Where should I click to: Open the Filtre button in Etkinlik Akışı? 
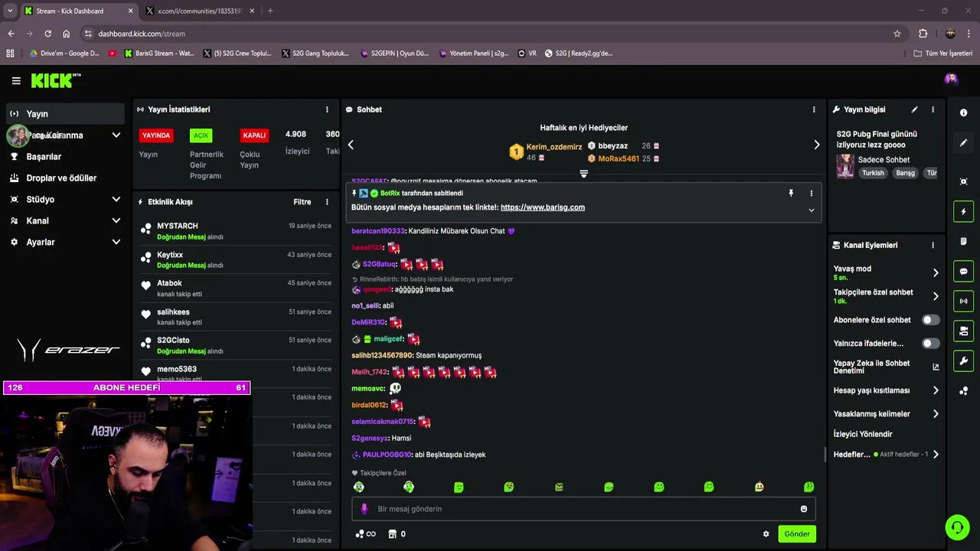click(302, 202)
